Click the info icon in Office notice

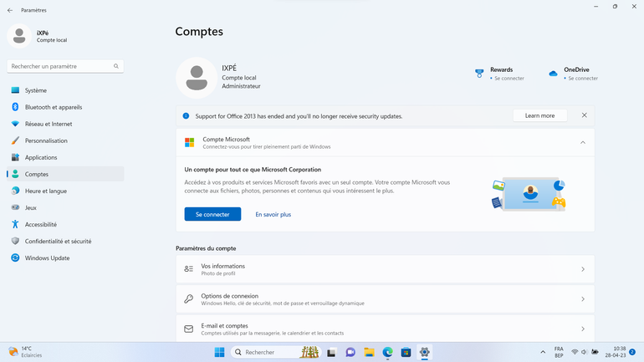point(186,116)
